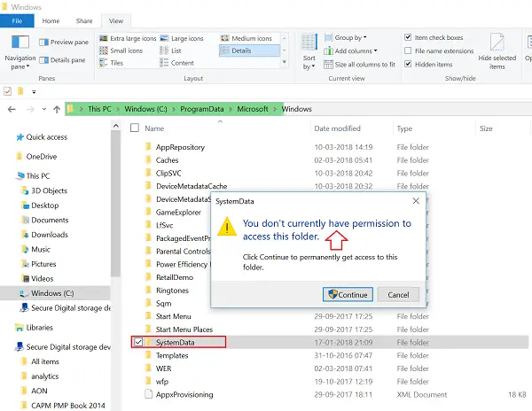Switch to the Home tab

tap(51, 21)
